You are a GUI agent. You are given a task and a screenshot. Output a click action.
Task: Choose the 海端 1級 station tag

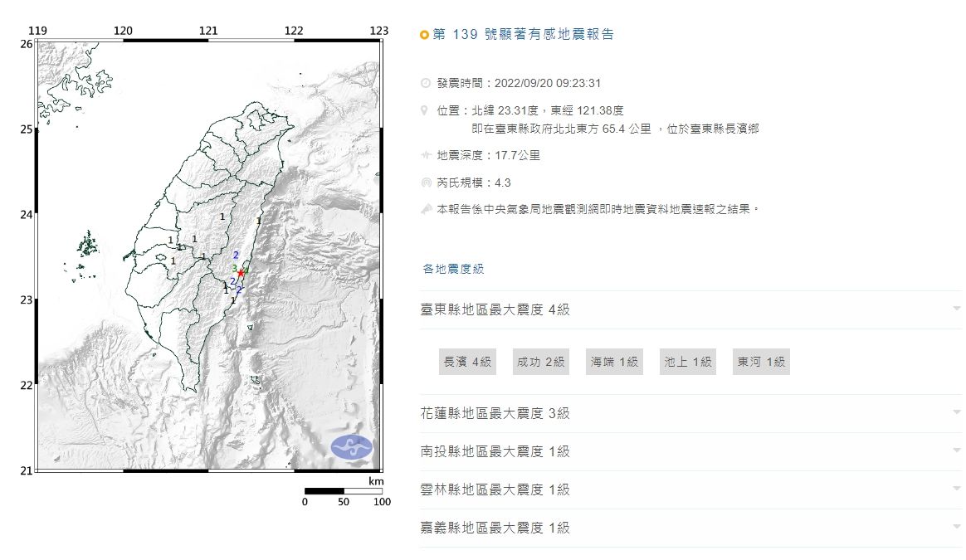click(614, 362)
